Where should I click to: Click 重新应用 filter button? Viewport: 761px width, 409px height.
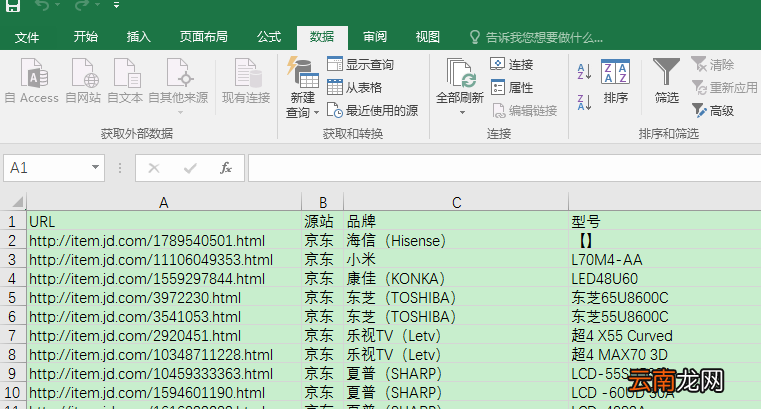point(724,87)
